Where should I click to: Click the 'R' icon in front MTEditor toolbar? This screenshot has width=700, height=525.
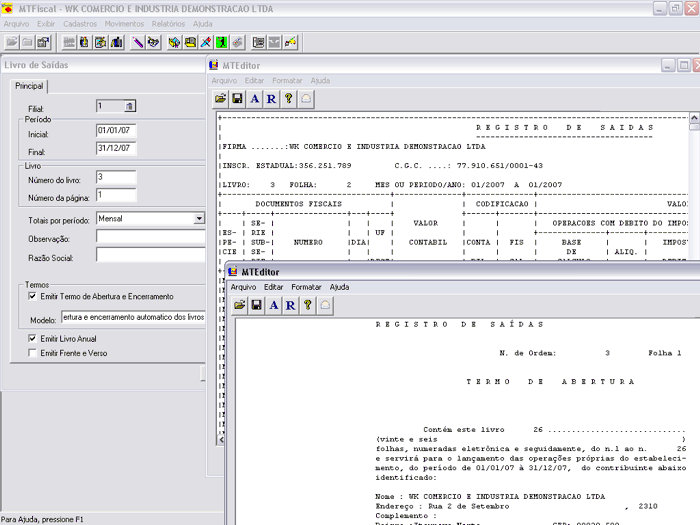(x=290, y=305)
